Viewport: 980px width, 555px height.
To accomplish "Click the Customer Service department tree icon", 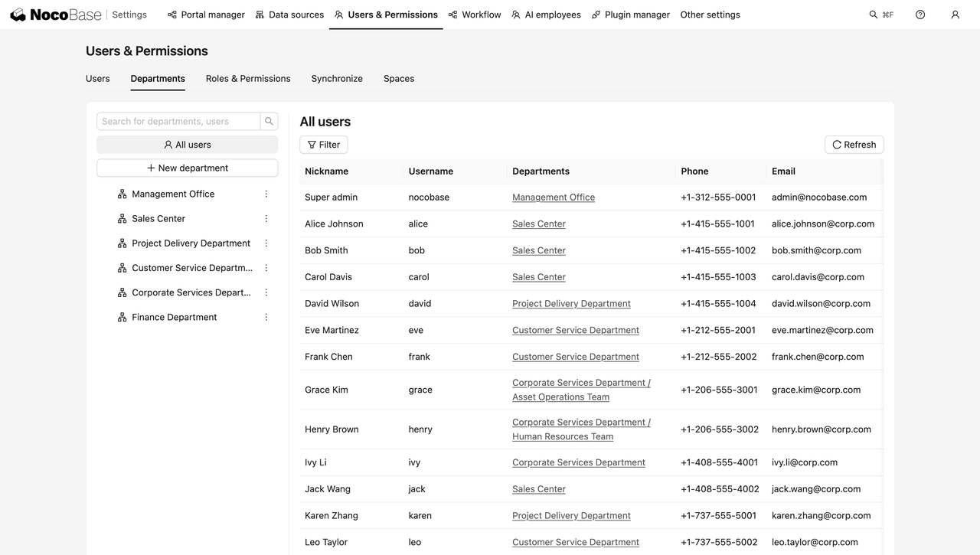I will click(x=122, y=268).
